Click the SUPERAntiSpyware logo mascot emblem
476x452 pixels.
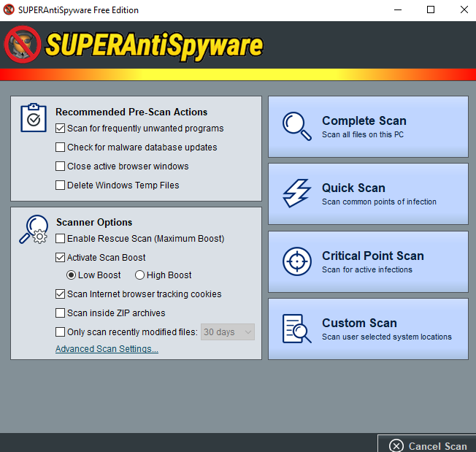(23, 45)
